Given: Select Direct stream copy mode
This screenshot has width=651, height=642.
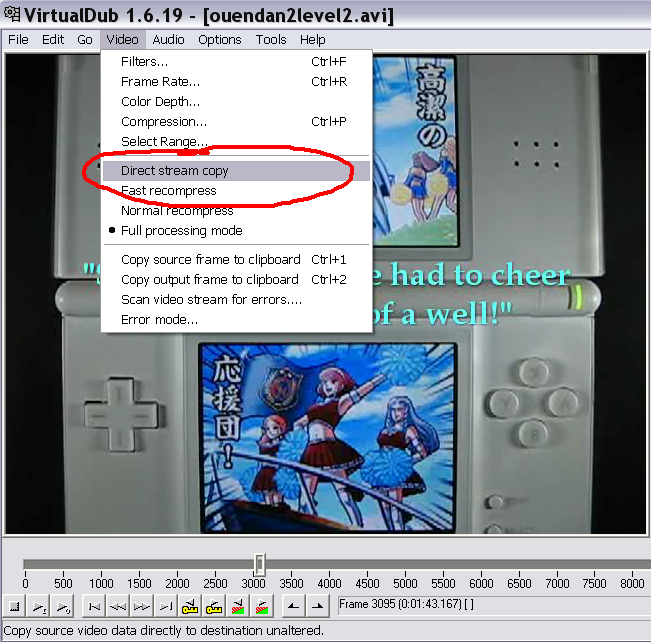Looking at the screenshot, I should click(x=236, y=171).
